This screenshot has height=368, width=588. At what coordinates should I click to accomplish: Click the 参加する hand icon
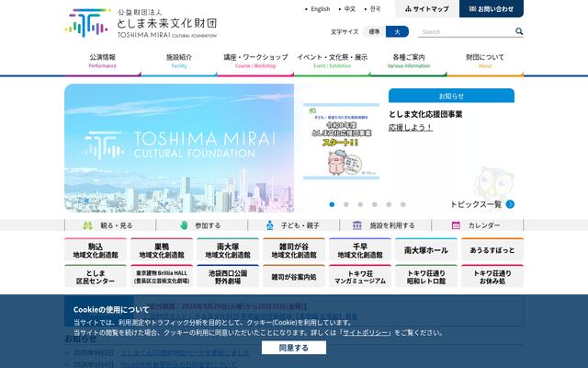click(184, 225)
